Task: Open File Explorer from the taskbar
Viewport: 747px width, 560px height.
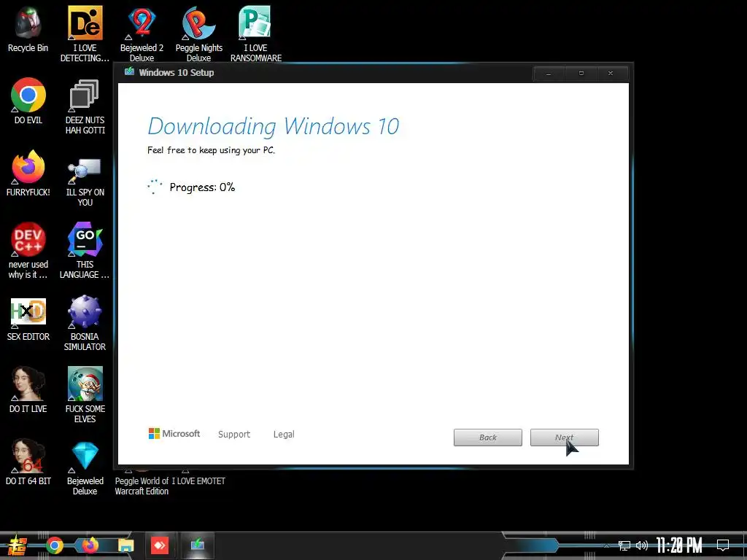Action: pyautogui.click(x=126, y=545)
